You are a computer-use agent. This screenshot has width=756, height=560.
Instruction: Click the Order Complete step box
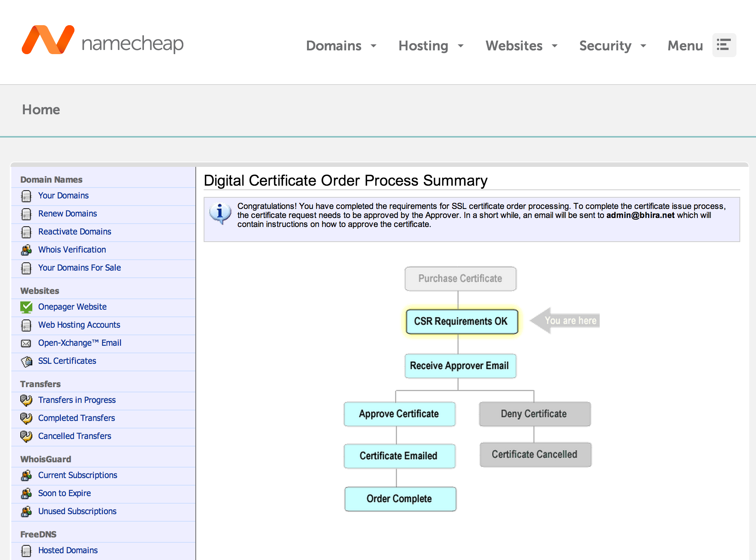point(400,499)
